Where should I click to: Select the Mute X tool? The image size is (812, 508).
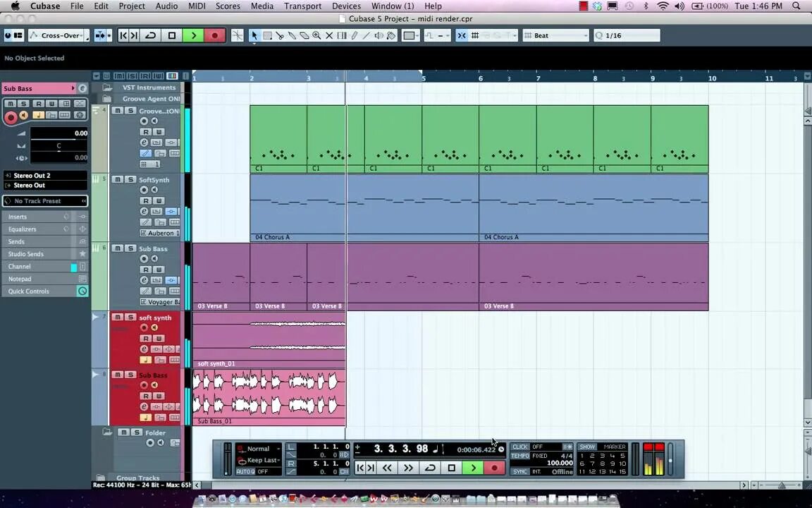[329, 35]
